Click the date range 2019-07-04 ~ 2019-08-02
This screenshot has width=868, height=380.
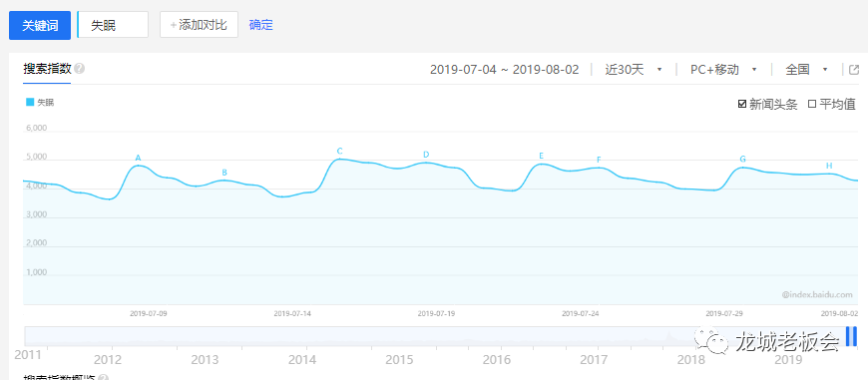[x=504, y=70]
